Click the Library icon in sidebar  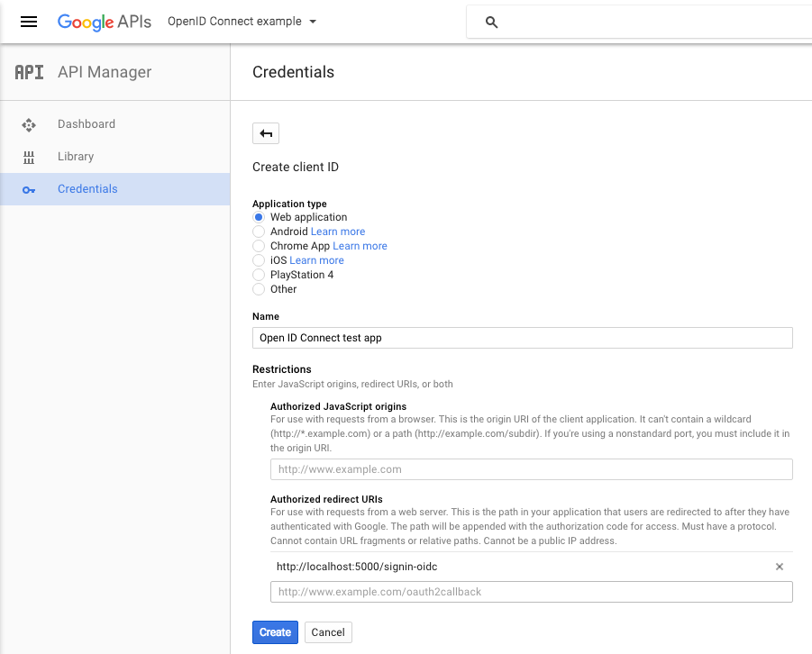coord(29,157)
